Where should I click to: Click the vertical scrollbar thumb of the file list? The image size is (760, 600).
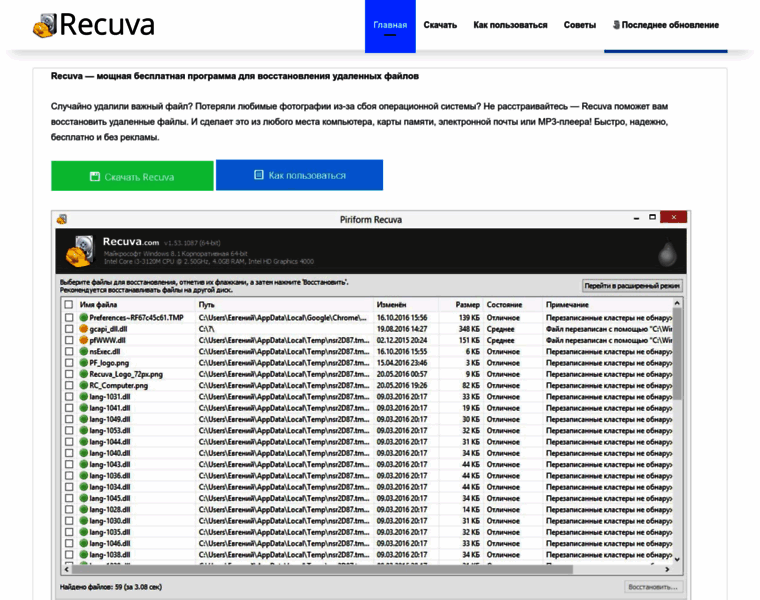point(677,354)
